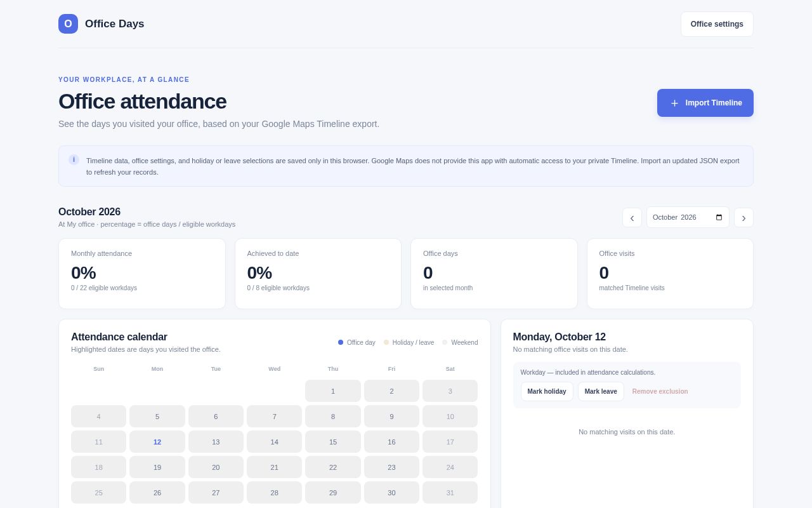Pick October 5 on the attendance calendar
Viewport: 812px width, 508px height.
[x=157, y=417]
